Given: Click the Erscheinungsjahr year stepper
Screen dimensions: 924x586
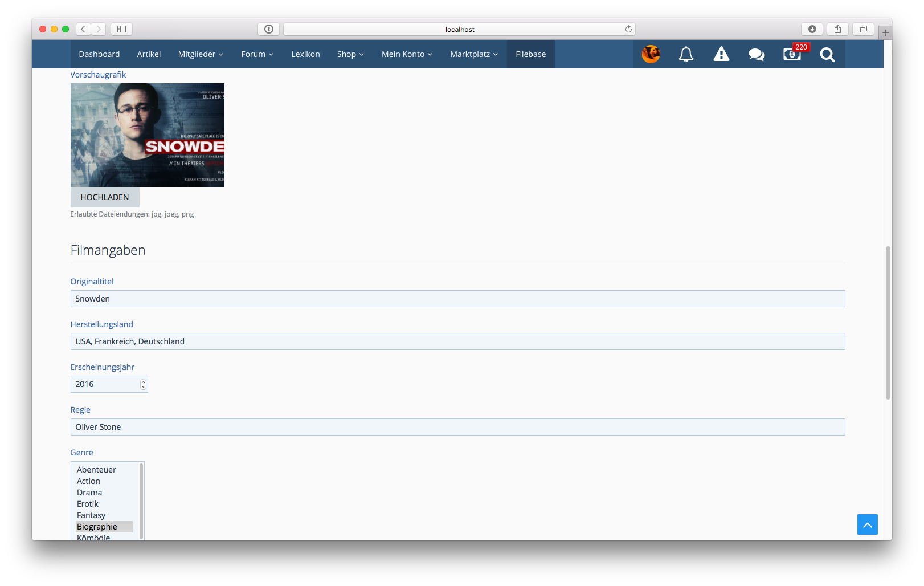Looking at the screenshot, I should coord(143,384).
